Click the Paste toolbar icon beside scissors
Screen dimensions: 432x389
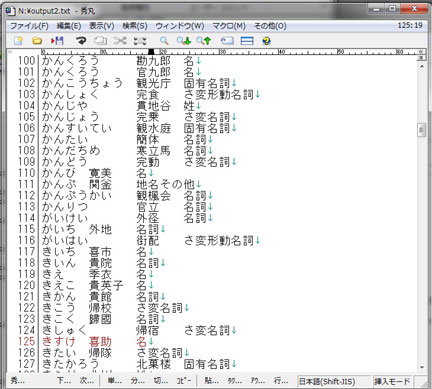pos(140,41)
